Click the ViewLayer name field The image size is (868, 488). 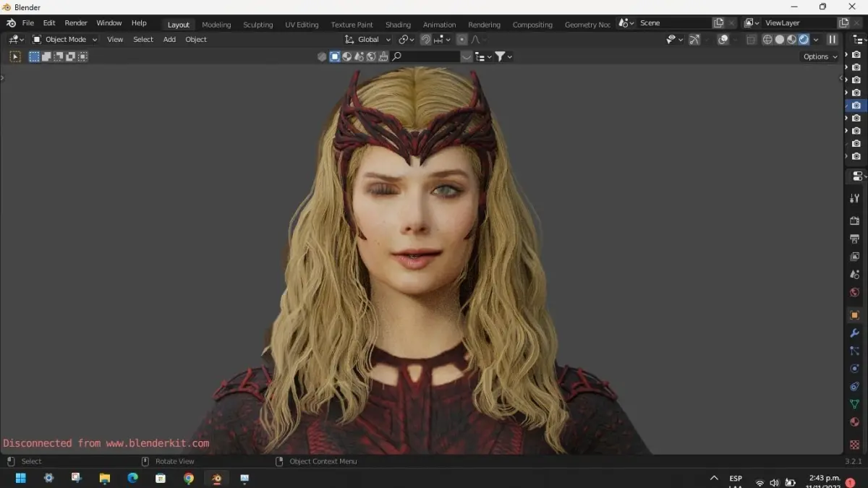[799, 23]
